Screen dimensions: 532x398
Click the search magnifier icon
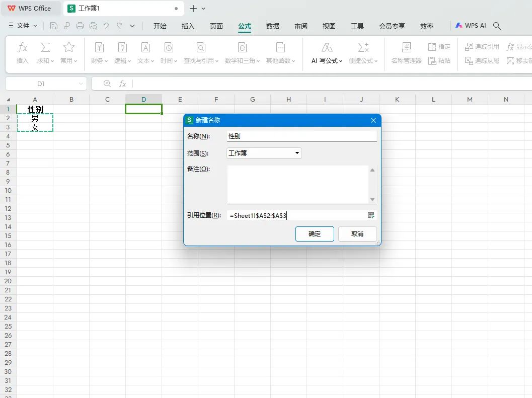click(x=497, y=26)
